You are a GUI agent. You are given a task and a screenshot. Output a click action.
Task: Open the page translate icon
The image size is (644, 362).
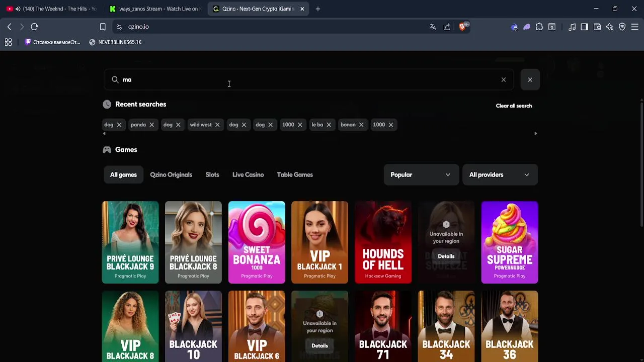click(433, 27)
